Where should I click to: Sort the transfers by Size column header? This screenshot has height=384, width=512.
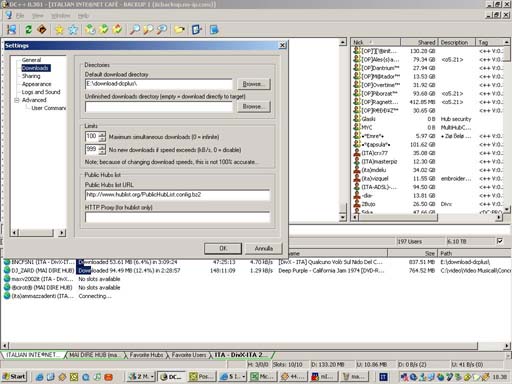(x=413, y=253)
